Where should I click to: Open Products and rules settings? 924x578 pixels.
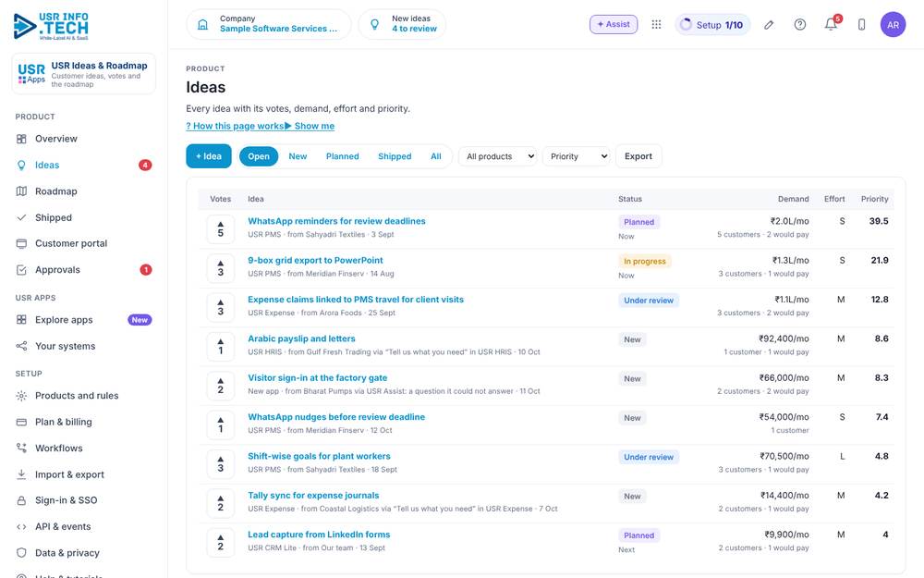(84, 396)
